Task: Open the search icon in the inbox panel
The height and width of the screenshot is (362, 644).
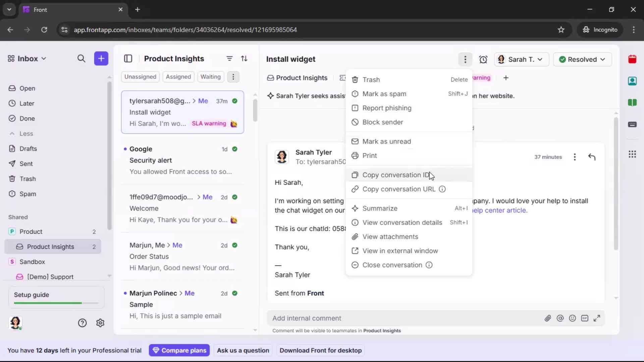Action: click(82, 58)
